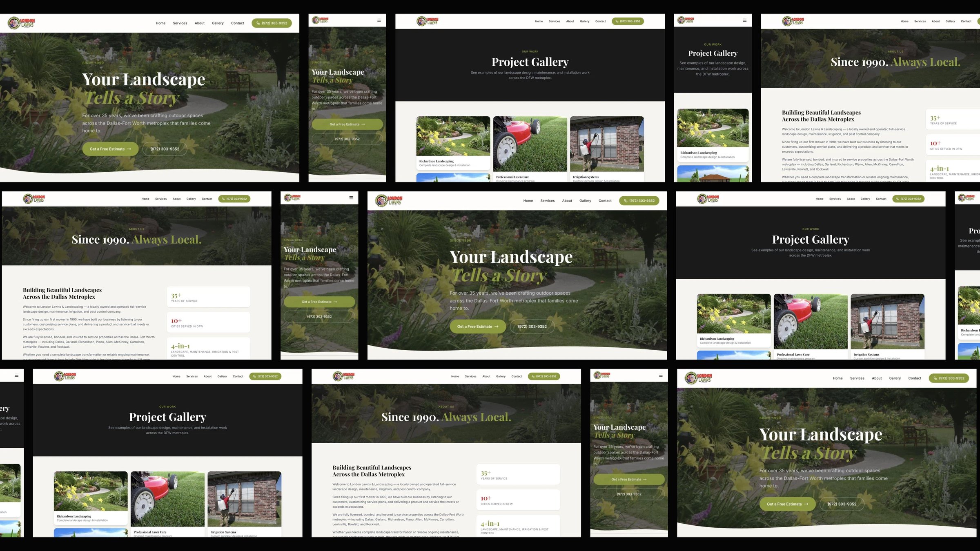Select Services in bottom-row desktop Project Gallery navigation

click(192, 376)
